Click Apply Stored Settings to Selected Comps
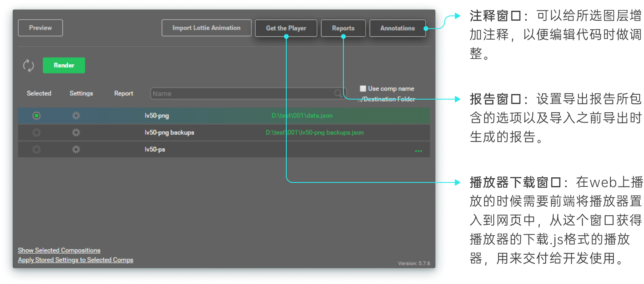644x284 pixels. 75,260
